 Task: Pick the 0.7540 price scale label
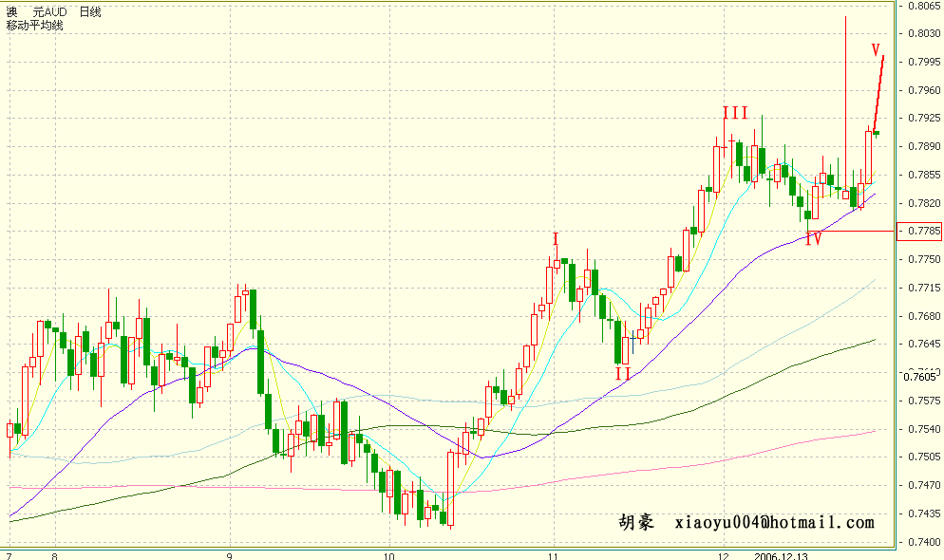click(x=924, y=429)
